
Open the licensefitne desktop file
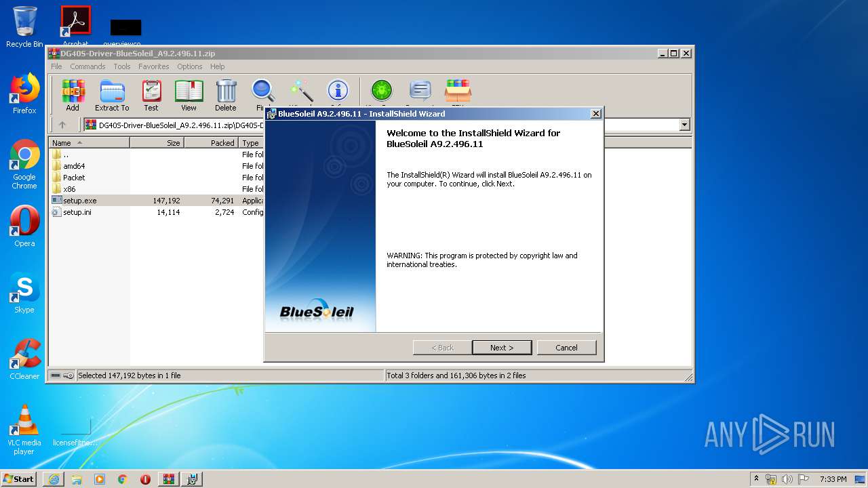pos(75,430)
